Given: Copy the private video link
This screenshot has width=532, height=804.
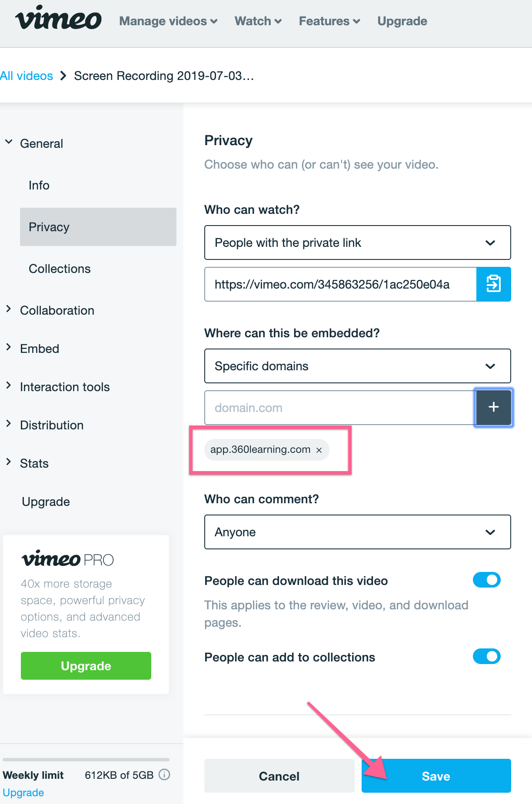Looking at the screenshot, I should [x=493, y=284].
